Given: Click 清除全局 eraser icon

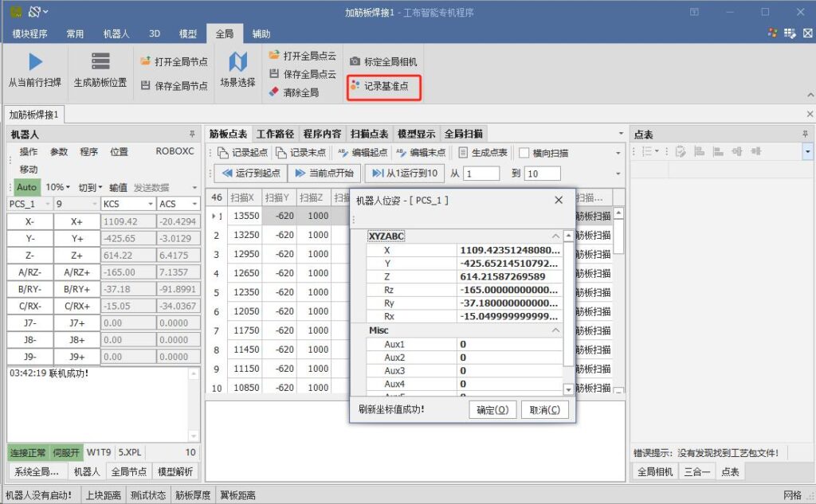Looking at the screenshot, I should click(x=274, y=92).
